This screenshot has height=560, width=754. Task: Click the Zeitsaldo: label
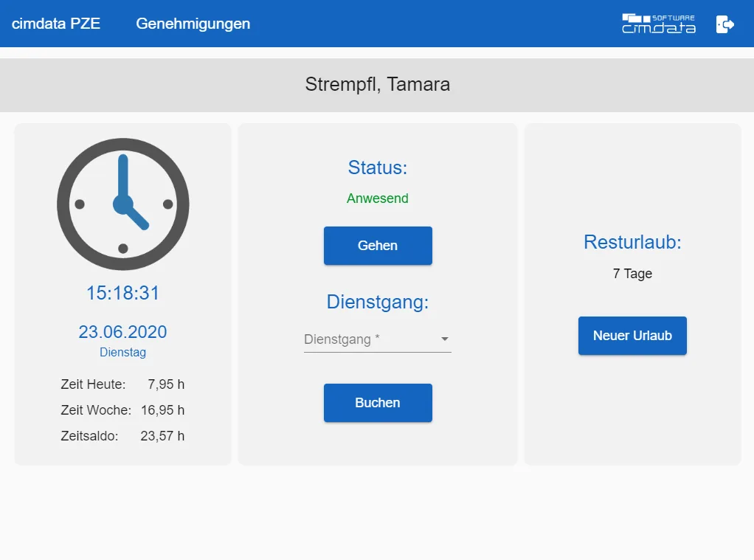[89, 436]
